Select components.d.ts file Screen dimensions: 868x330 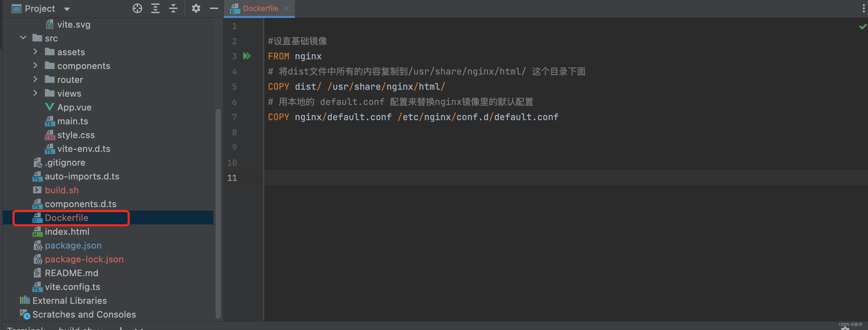point(80,204)
